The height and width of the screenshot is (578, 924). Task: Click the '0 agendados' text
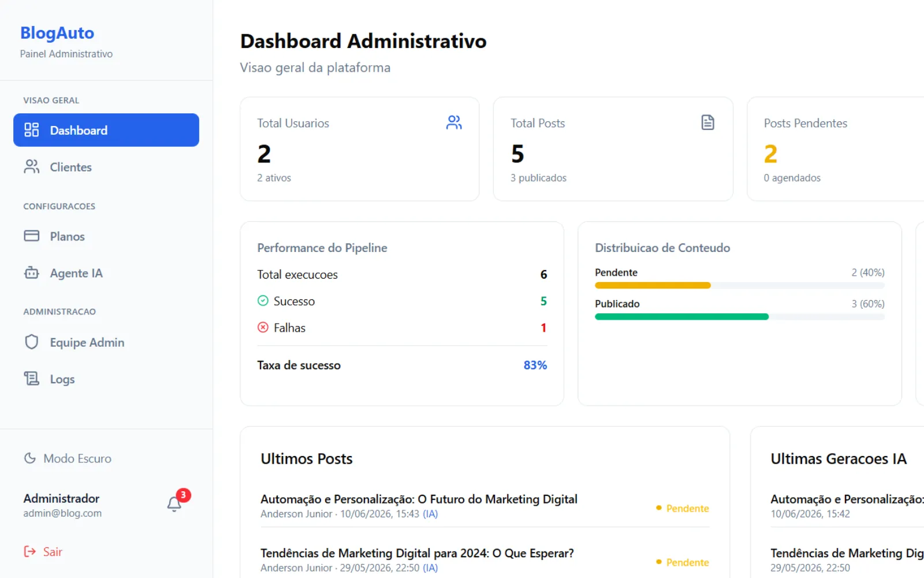click(x=792, y=178)
